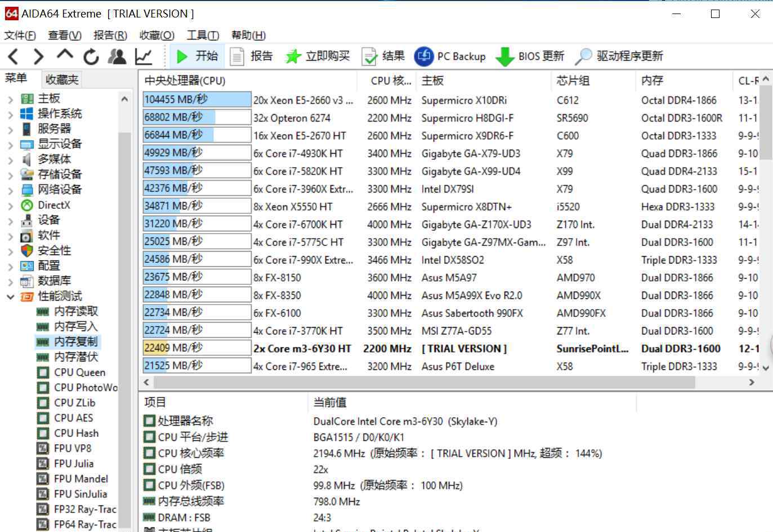
Task: Launch PC Backup from toolbar
Action: (450, 56)
